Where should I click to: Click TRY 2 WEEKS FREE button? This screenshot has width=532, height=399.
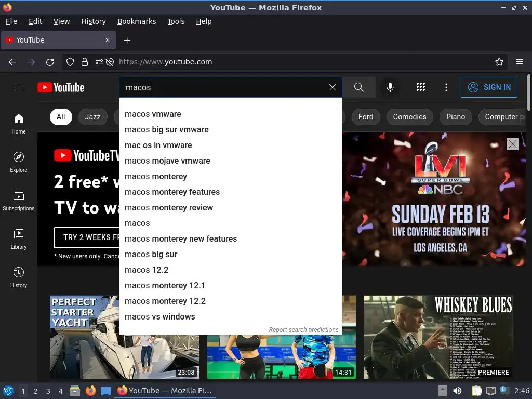coord(87,237)
